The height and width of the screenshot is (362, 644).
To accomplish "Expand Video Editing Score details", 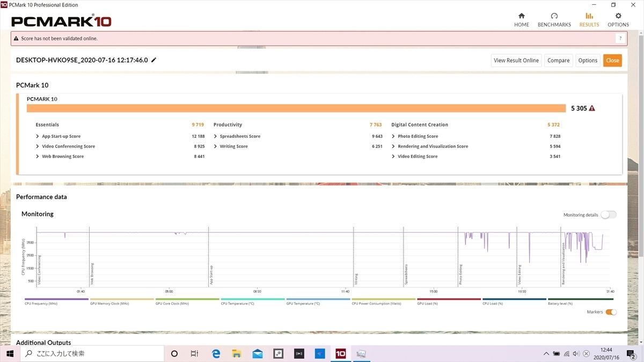I will 393,157.
